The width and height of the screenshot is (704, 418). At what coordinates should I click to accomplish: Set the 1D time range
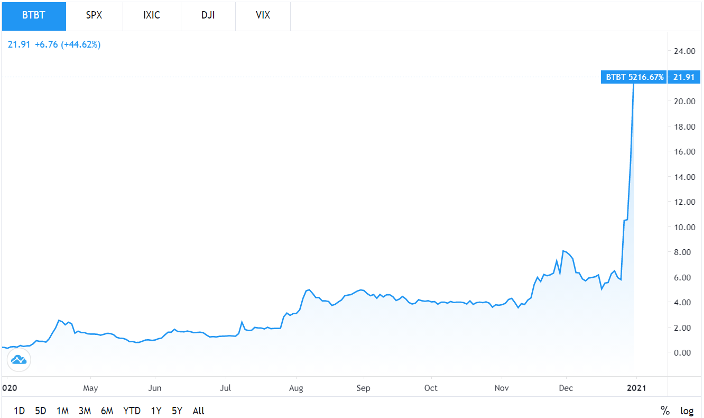[19, 410]
